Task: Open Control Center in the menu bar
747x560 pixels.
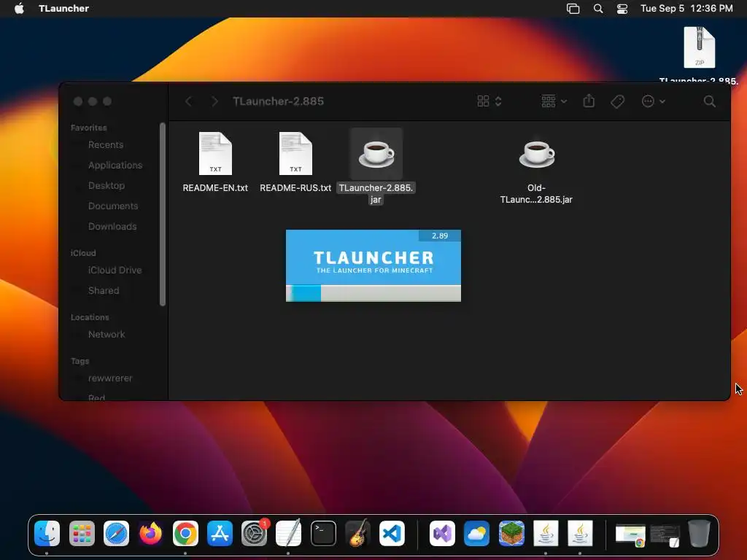Action: pos(622,9)
